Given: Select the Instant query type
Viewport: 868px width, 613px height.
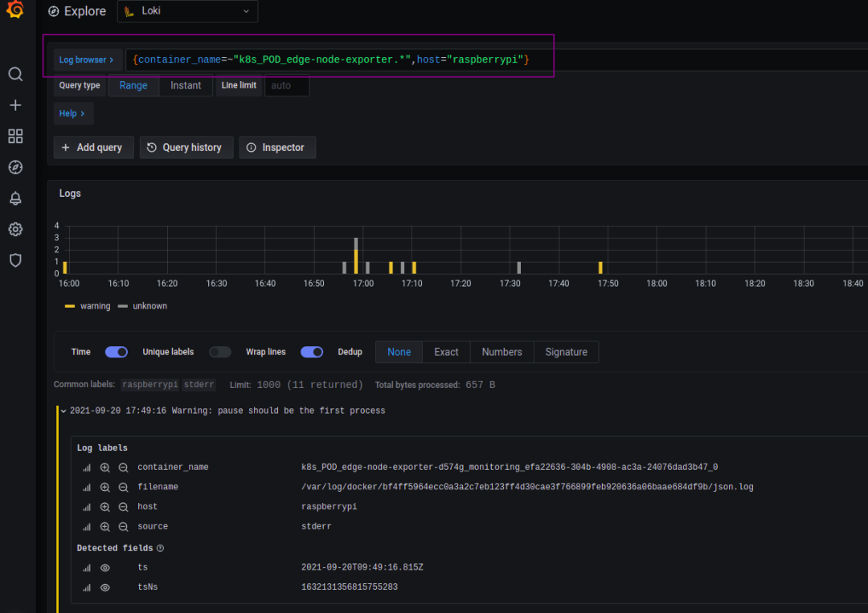Looking at the screenshot, I should (x=186, y=85).
